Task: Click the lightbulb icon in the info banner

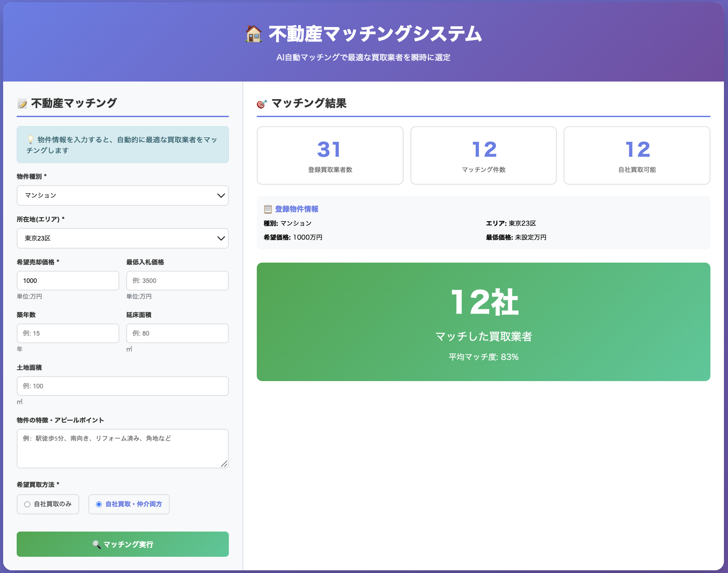Action: coord(31,139)
